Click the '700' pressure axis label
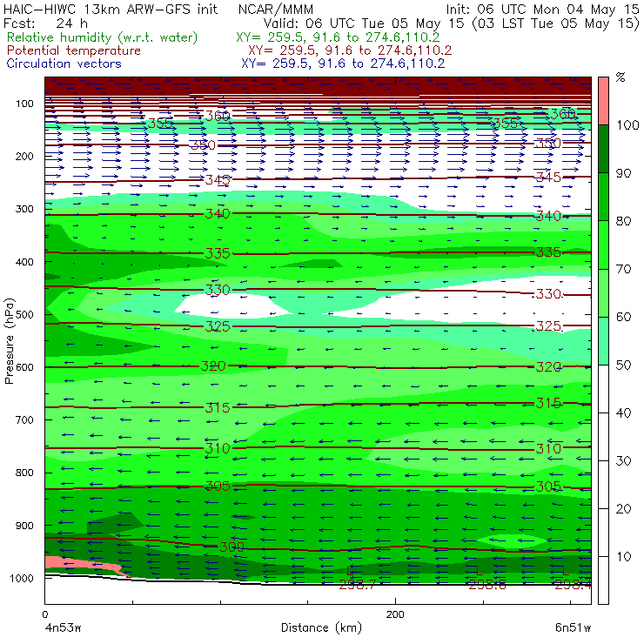The height and width of the screenshot is (644, 644). [x=24, y=419]
